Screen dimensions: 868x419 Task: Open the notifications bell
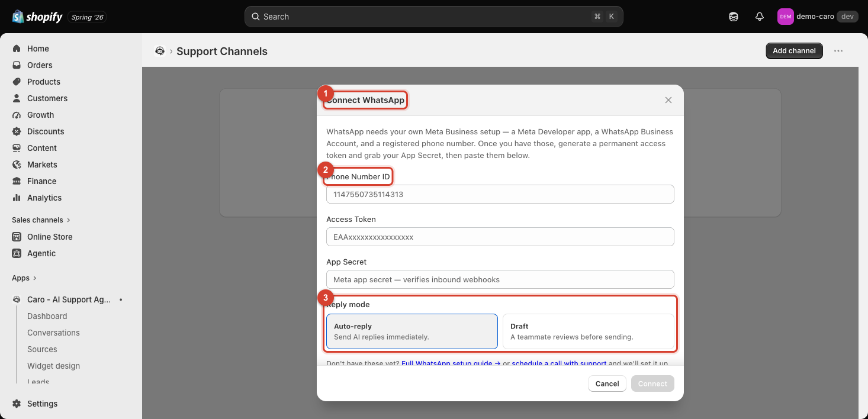[x=760, y=17]
